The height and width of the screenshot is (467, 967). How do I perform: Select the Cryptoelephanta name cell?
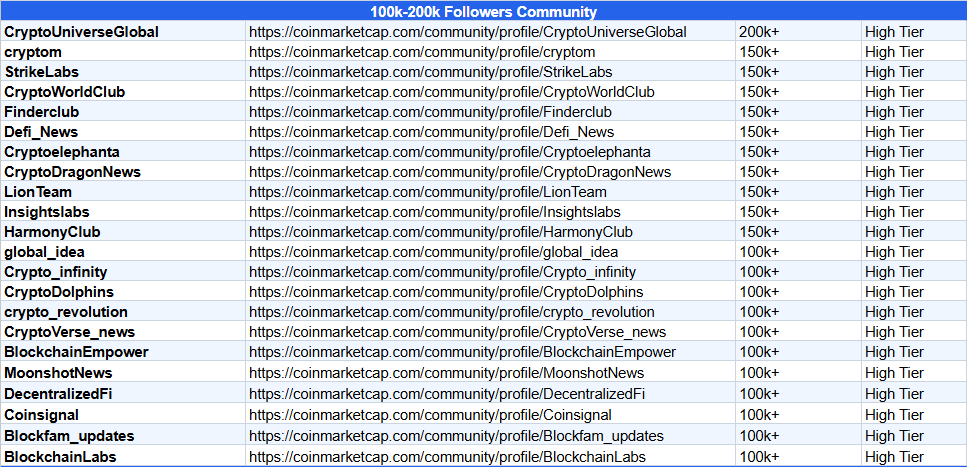[123, 152]
